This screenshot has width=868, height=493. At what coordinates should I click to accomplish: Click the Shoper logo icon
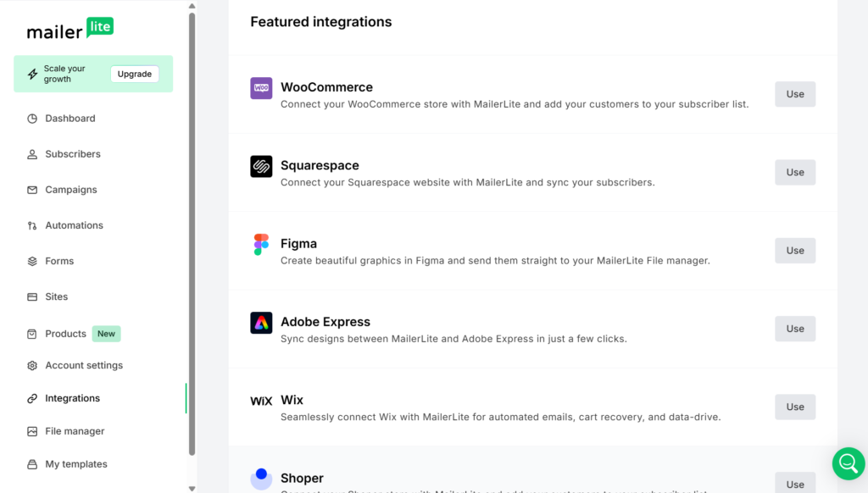coord(261,479)
